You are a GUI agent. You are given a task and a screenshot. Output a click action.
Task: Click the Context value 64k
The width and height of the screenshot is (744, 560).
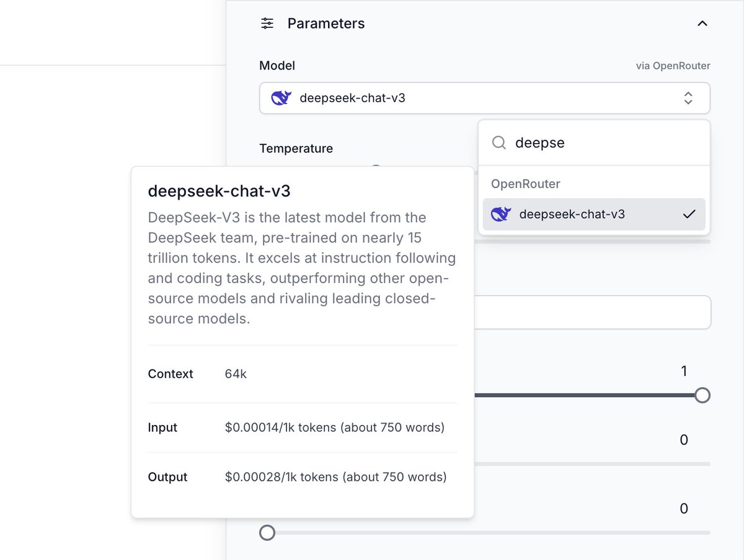236,374
